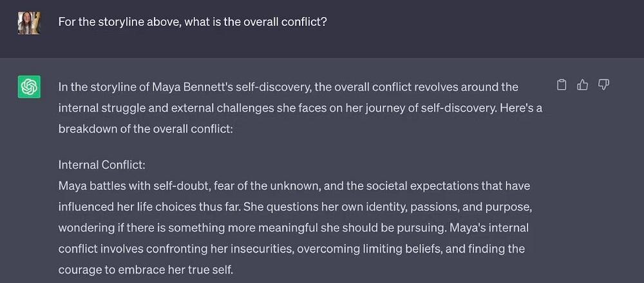
Task: Click the phrase "courage to embrace her true self"
Action: [144, 269]
